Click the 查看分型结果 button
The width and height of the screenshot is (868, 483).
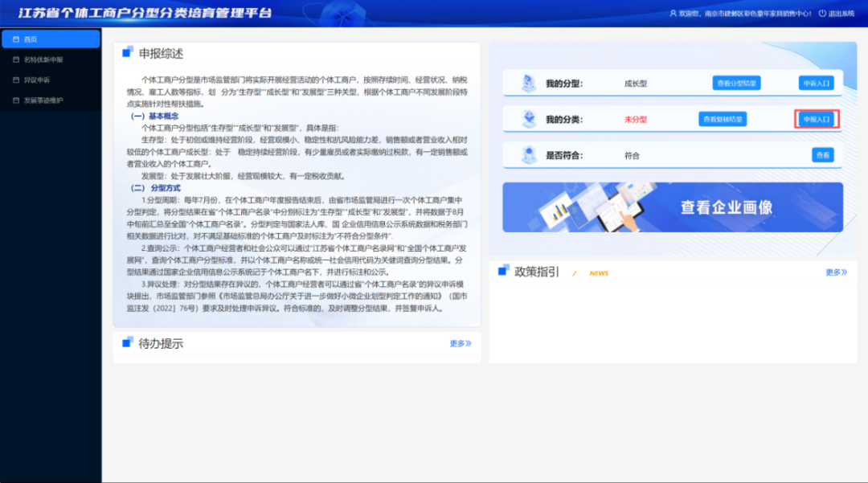736,83
